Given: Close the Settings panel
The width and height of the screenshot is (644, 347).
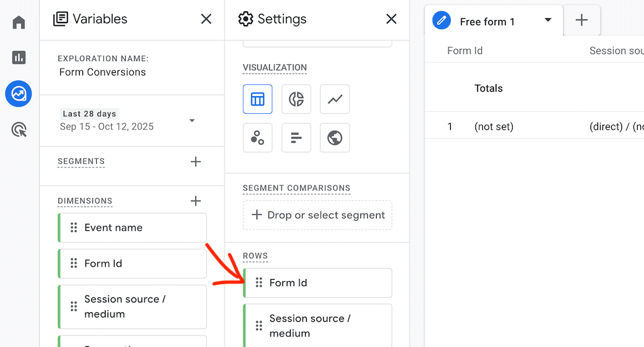Looking at the screenshot, I should pyautogui.click(x=391, y=19).
